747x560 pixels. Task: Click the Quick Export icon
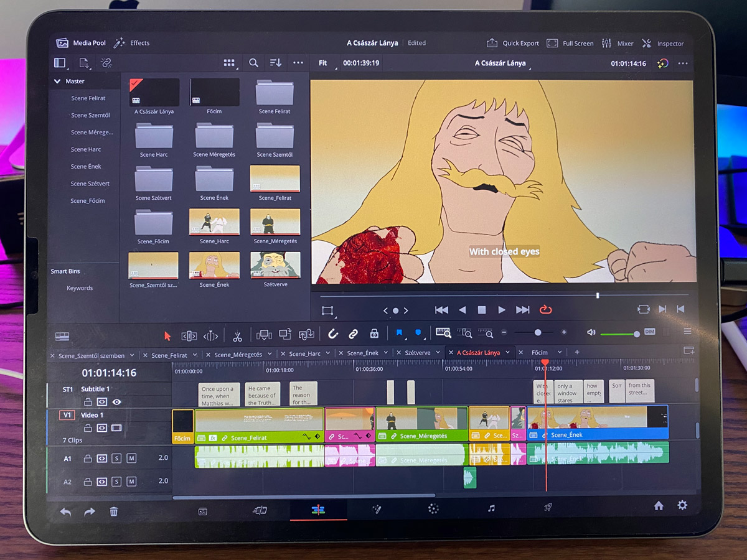[492, 43]
